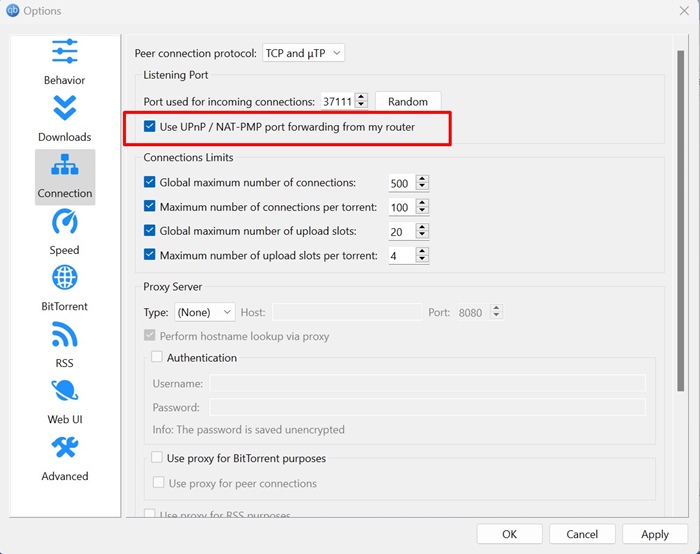Click the Apply button
This screenshot has width=700, height=554.
point(655,534)
